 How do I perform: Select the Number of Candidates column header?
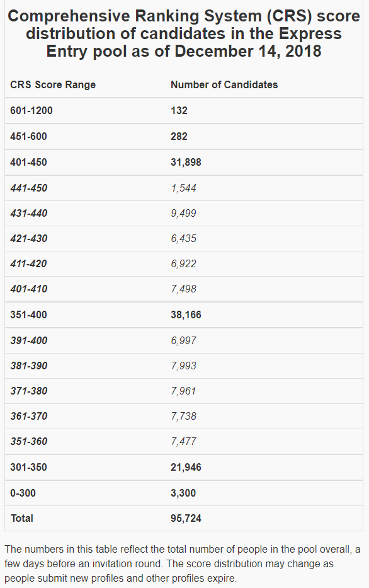(224, 84)
